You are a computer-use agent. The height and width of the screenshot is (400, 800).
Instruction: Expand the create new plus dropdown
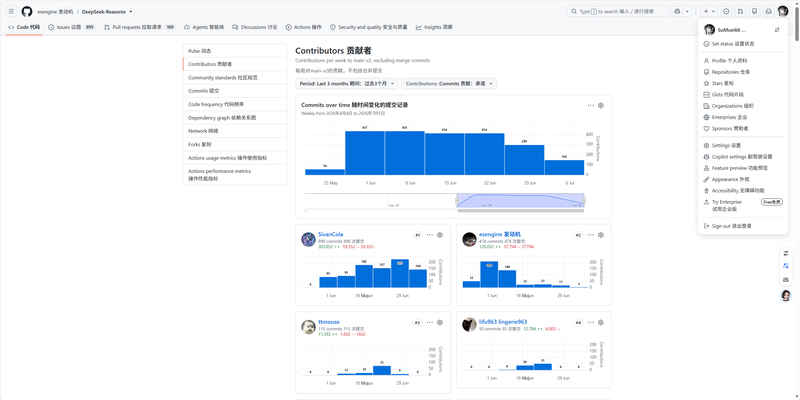click(x=709, y=11)
